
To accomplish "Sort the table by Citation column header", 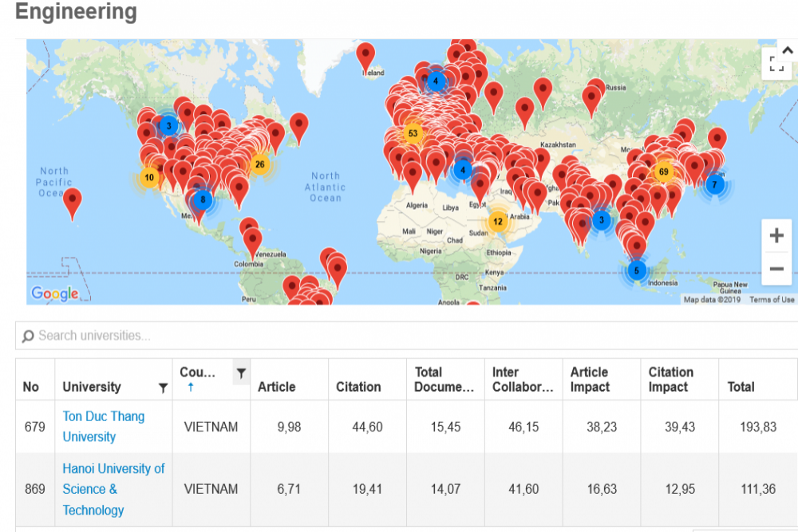I will tap(358, 387).
